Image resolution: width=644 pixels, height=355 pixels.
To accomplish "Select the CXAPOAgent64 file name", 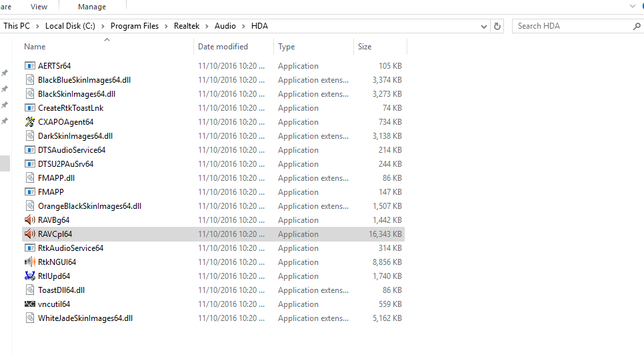I will [66, 122].
